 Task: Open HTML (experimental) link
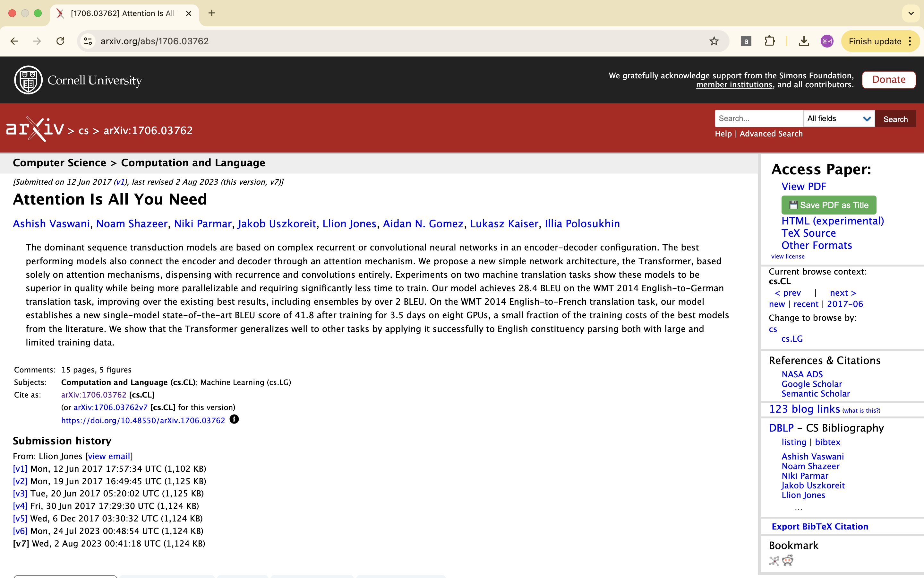coord(832,221)
